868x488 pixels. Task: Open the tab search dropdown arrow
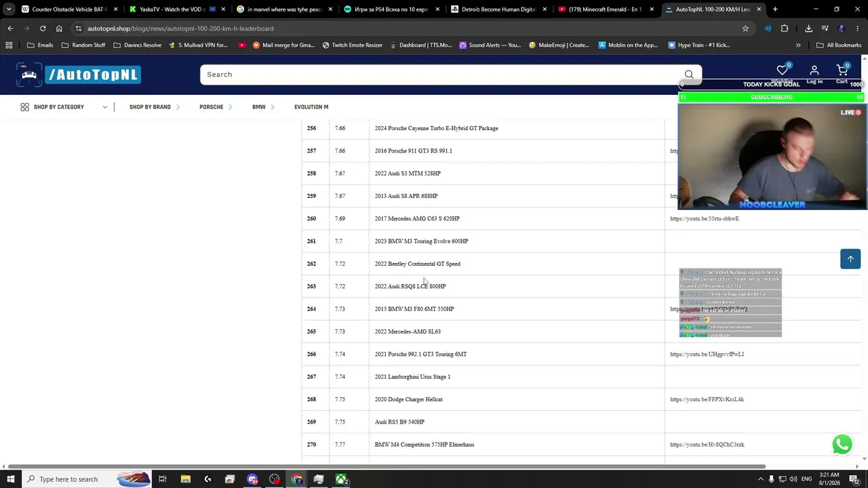(x=9, y=9)
